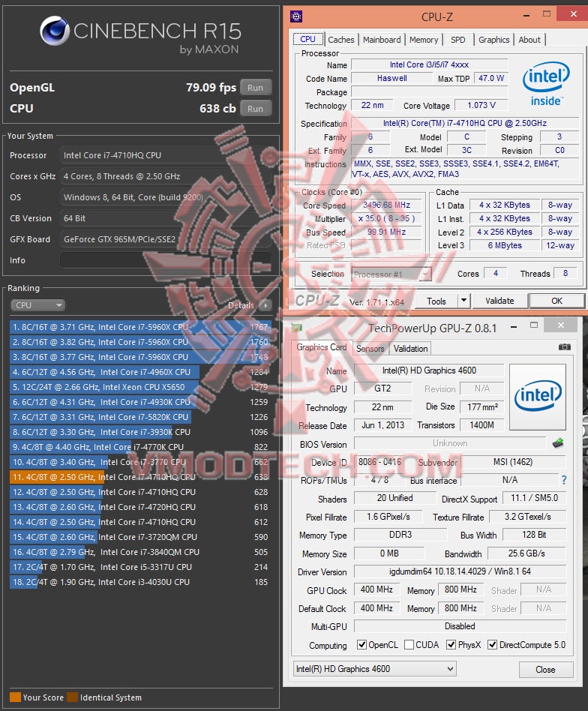Image resolution: width=588 pixels, height=711 pixels.
Task: Open the Ranking CPU dropdown
Action: tap(38, 305)
